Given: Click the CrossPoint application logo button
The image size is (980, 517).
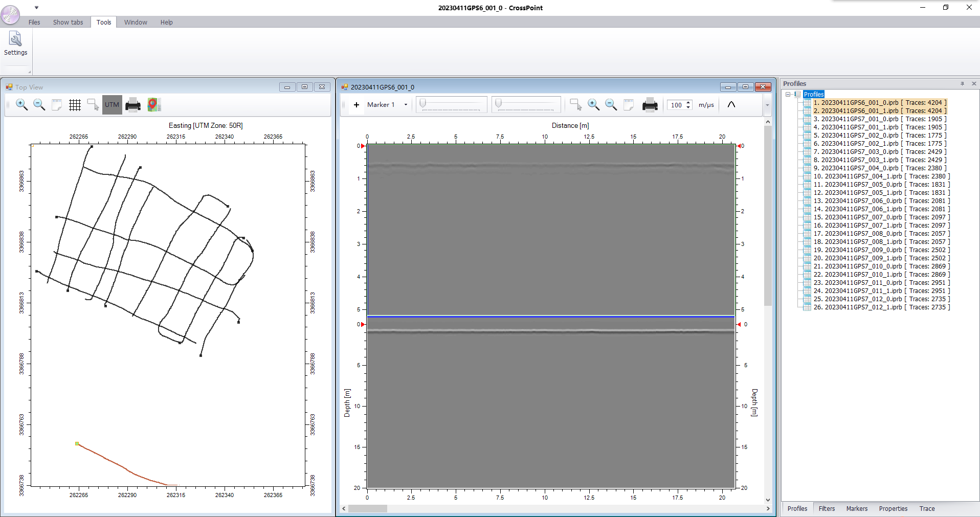Looking at the screenshot, I should click(x=10, y=14).
